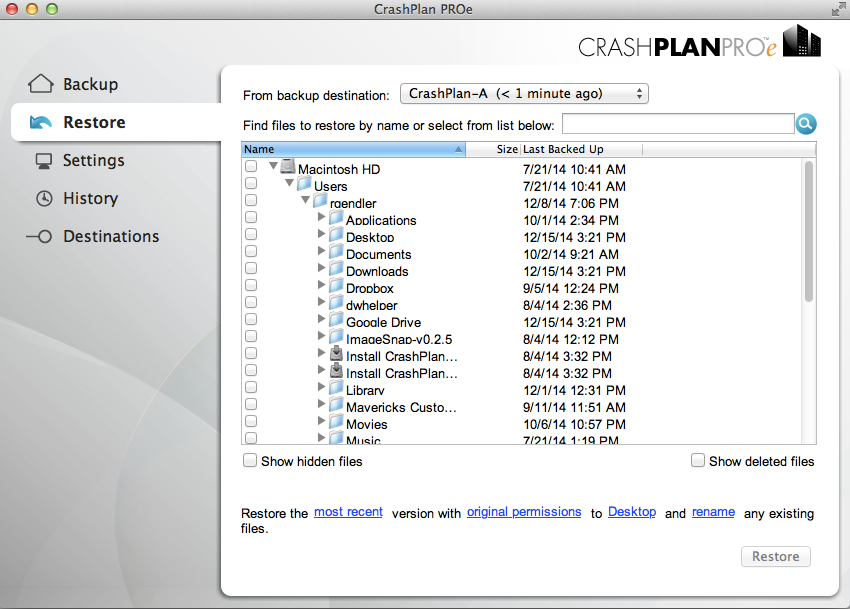Check the Google Drive row checkbox

[251, 319]
